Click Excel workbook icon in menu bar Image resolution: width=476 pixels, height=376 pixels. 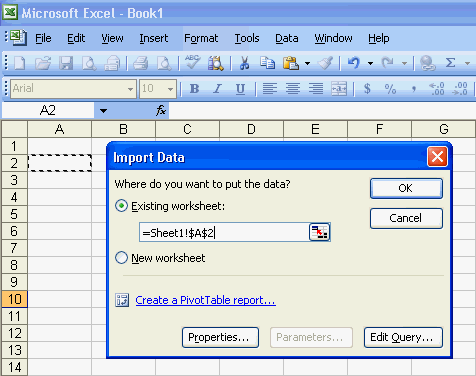point(18,37)
